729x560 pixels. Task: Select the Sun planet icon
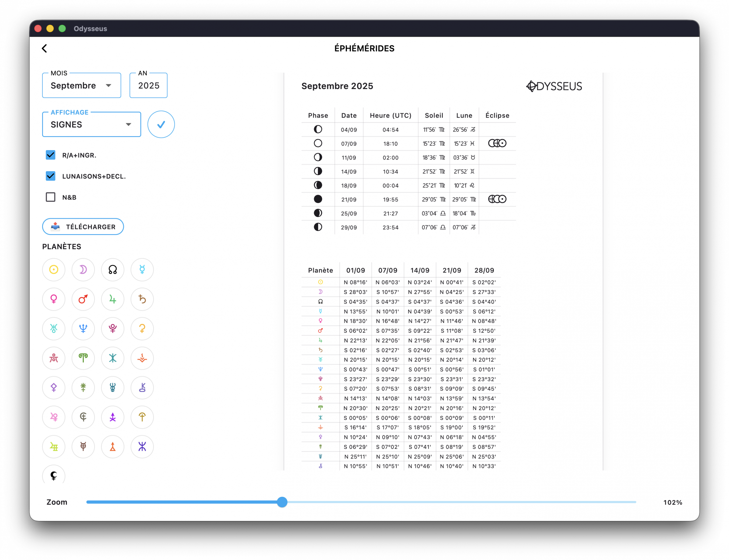pos(54,269)
